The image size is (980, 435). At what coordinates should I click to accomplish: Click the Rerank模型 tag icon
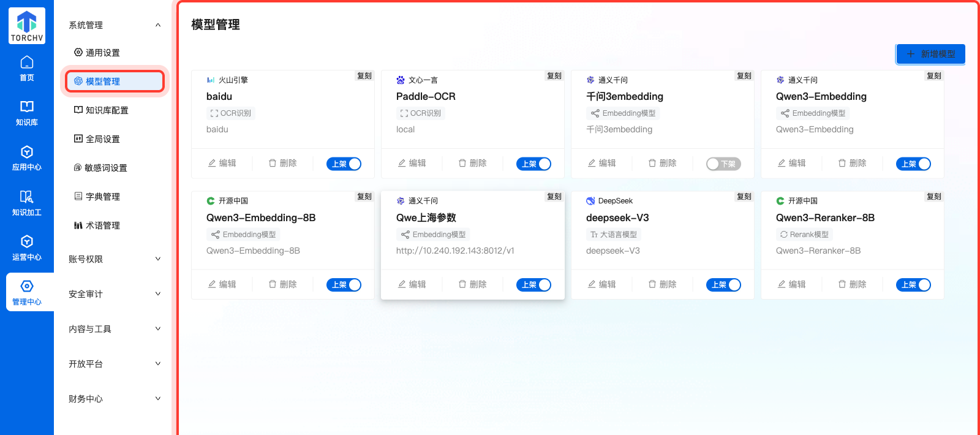[784, 235]
